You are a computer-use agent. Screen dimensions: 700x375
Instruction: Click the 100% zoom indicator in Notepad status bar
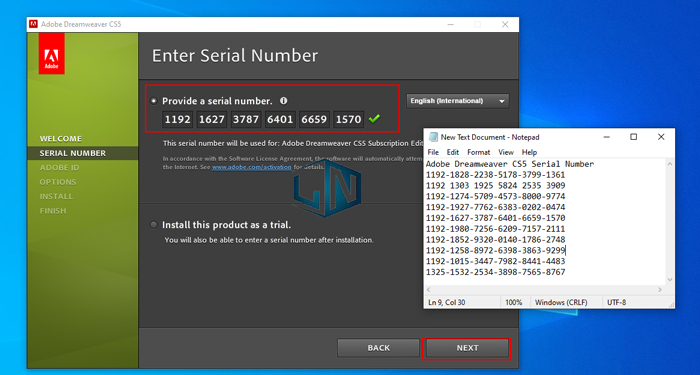coord(513,302)
